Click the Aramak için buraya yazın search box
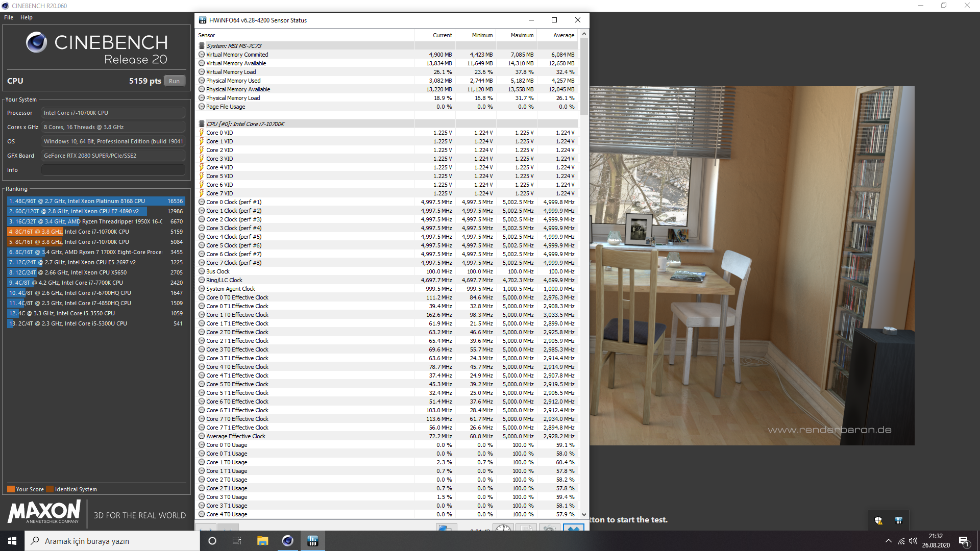 pos(112,541)
